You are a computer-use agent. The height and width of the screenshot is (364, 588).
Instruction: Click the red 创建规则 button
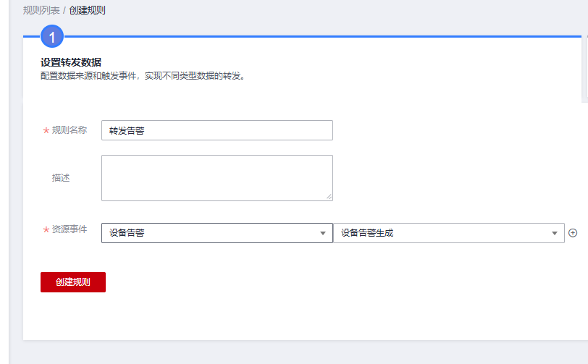(73, 282)
